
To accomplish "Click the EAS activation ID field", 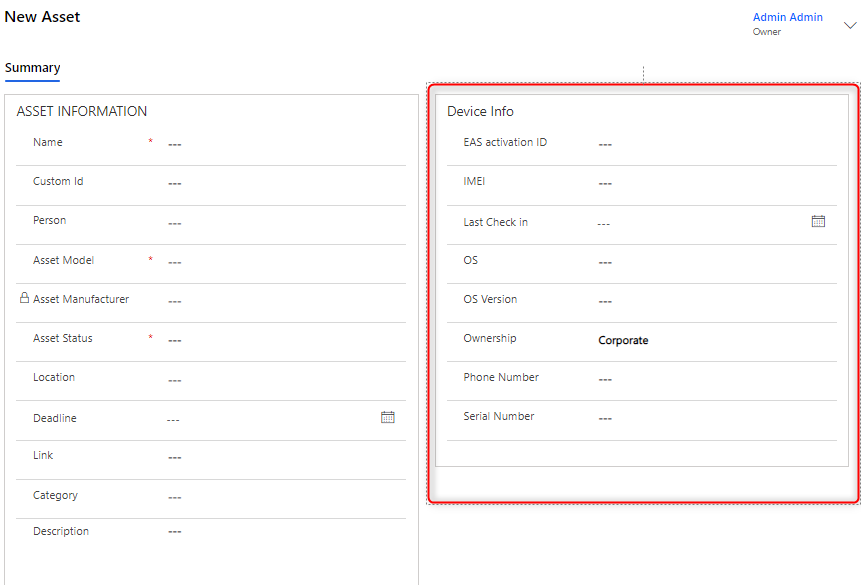I will [x=710, y=145].
